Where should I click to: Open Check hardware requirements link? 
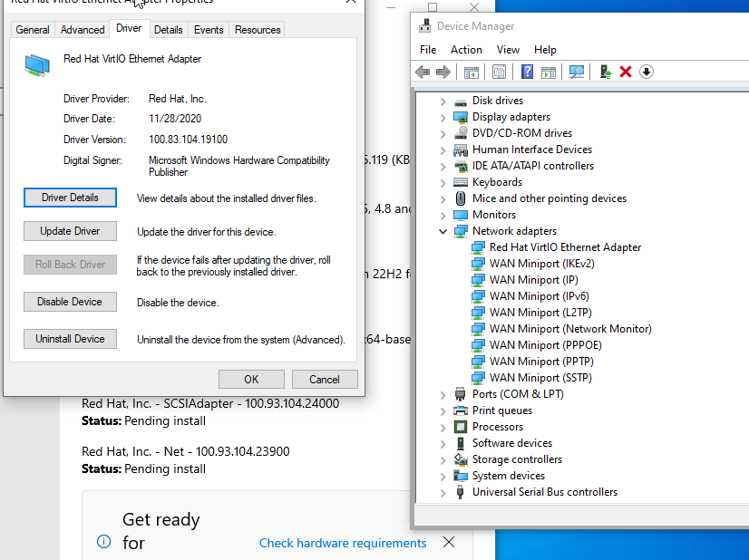(343, 544)
